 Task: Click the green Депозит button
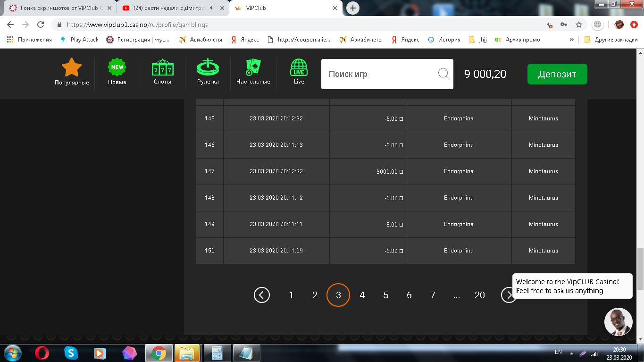click(557, 74)
